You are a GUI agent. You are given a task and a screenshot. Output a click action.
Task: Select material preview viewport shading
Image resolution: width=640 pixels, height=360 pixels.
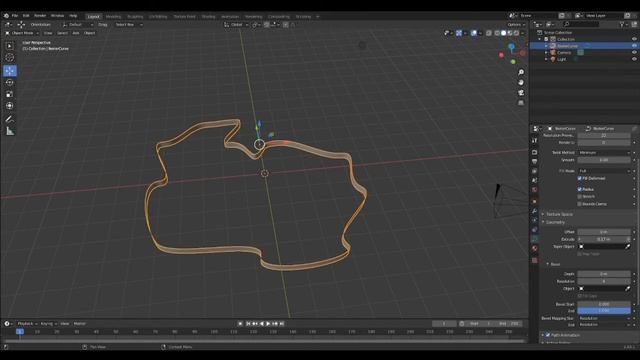point(510,33)
